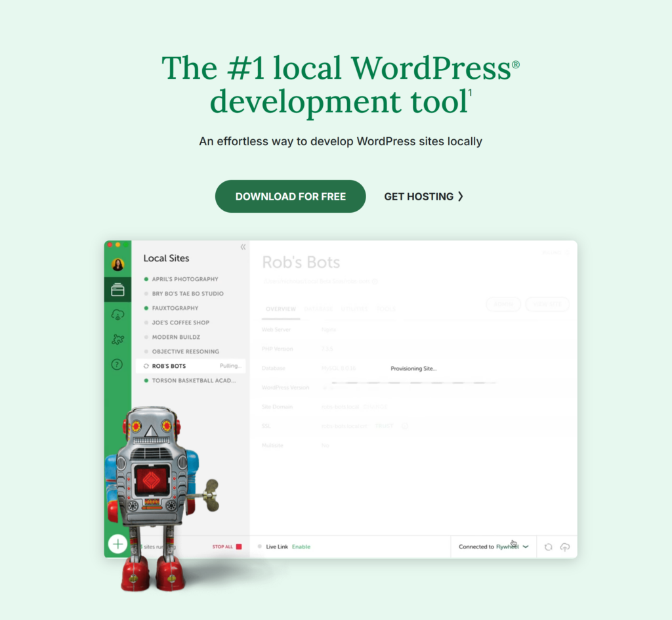Click the cloud icon in the status bar
This screenshot has width=672, height=620.
(x=565, y=547)
